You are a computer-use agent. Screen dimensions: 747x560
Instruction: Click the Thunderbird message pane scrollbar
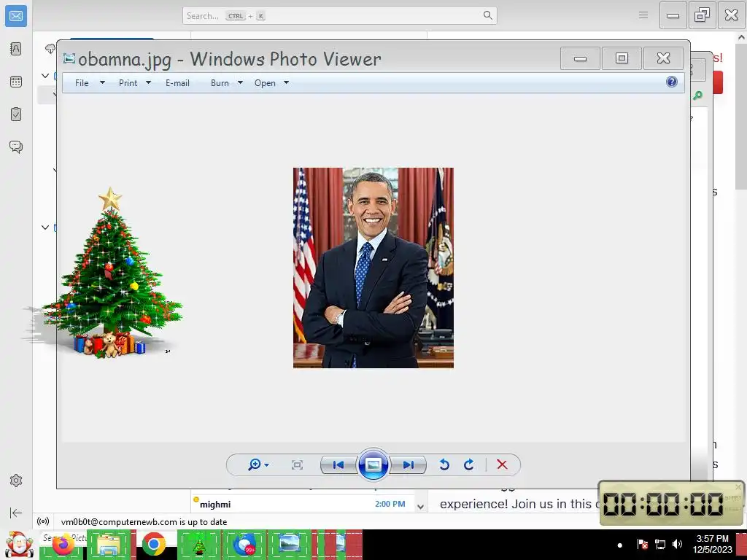741,115
